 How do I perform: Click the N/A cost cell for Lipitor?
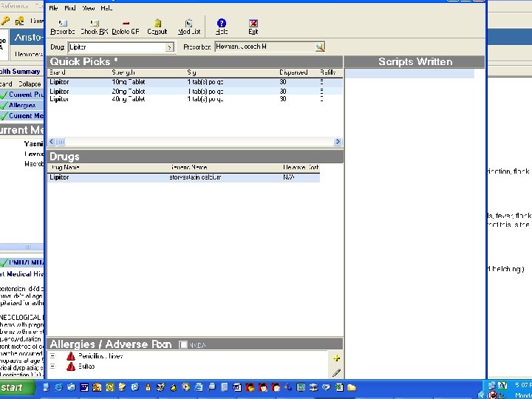(289, 177)
